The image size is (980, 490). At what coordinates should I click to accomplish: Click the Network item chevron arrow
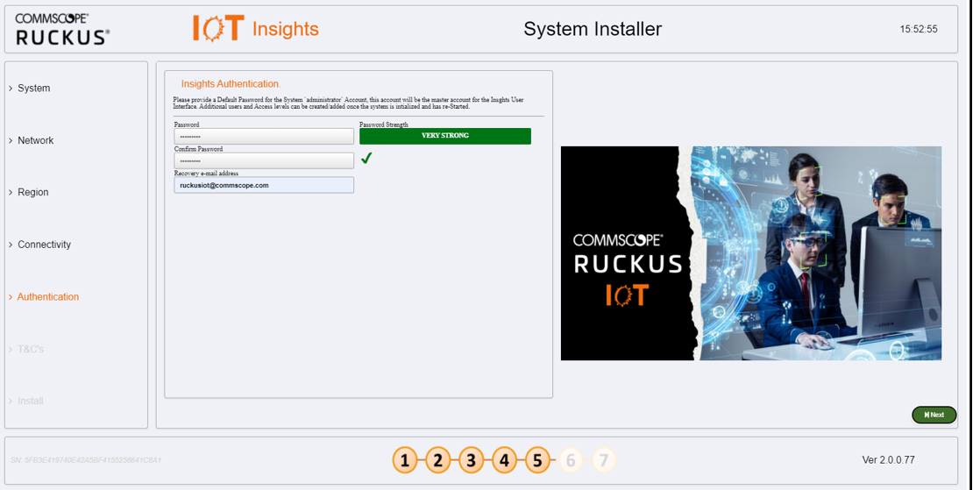click(11, 140)
